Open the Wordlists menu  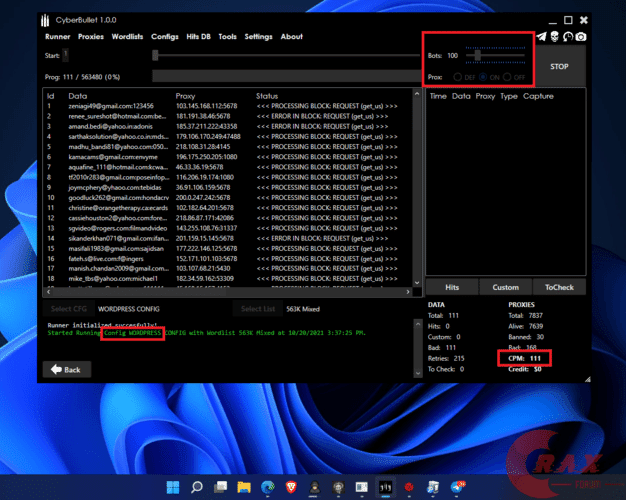click(x=127, y=37)
